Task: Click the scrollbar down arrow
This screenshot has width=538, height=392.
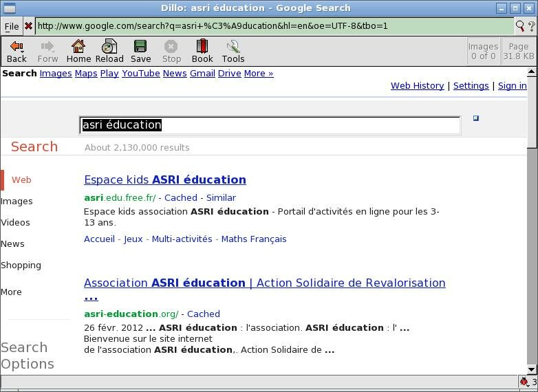Action: click(x=532, y=370)
